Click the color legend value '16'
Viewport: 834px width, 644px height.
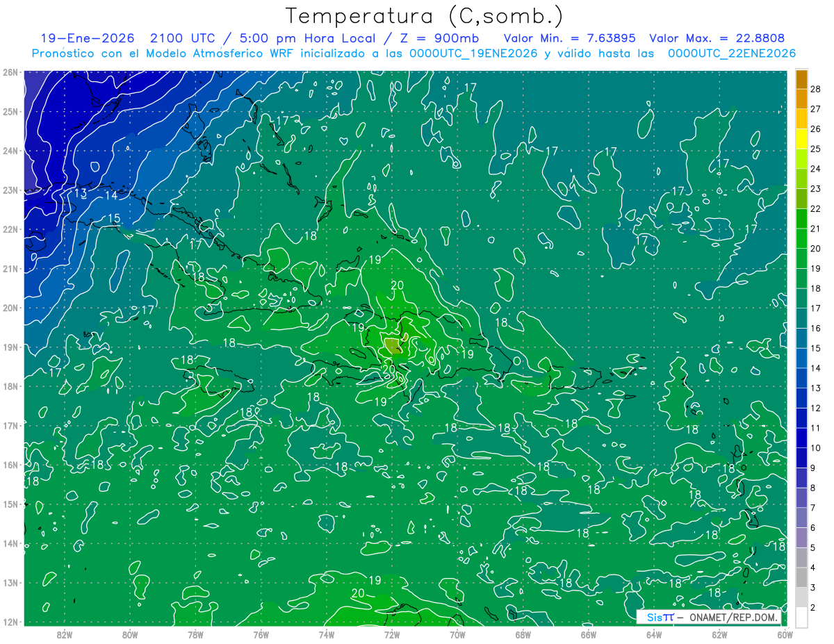816,328
